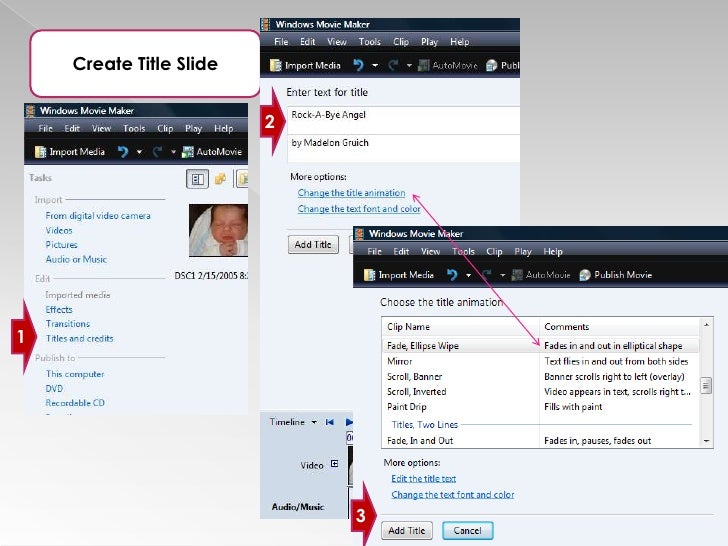Image resolution: width=728 pixels, height=546 pixels.
Task: Click the collections icon beside the Tasks pane icon
Action: click(x=221, y=179)
